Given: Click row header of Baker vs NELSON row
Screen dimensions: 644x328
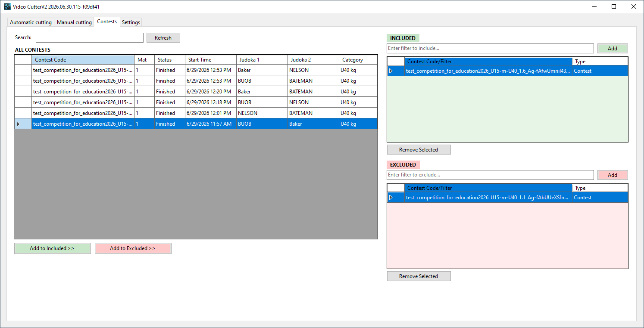Looking at the screenshot, I should pyautogui.click(x=23, y=70).
